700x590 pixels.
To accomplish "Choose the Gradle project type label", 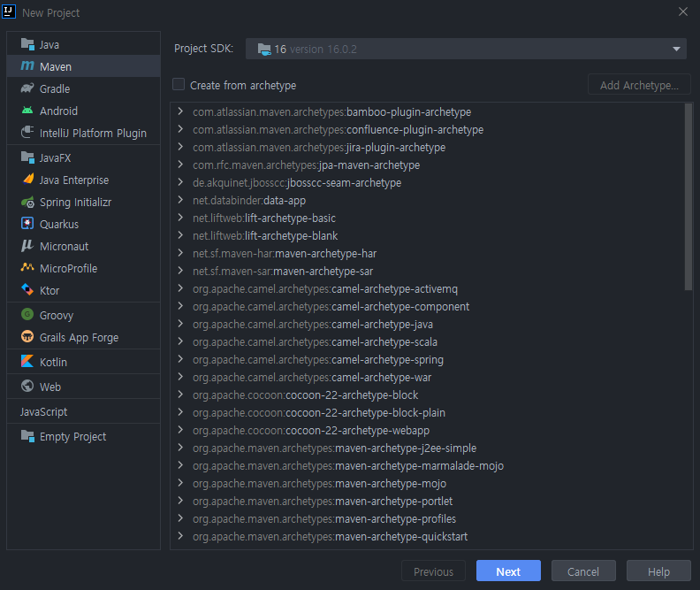I will click(x=55, y=88).
